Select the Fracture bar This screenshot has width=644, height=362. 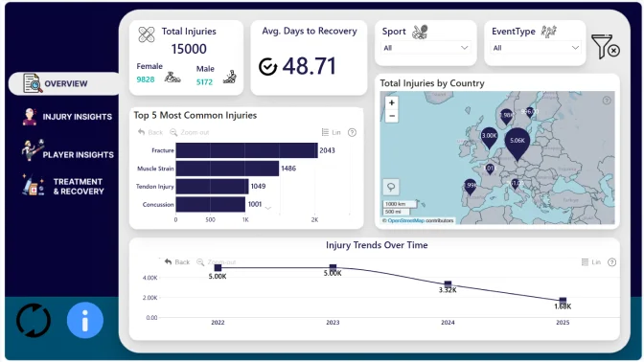point(247,150)
